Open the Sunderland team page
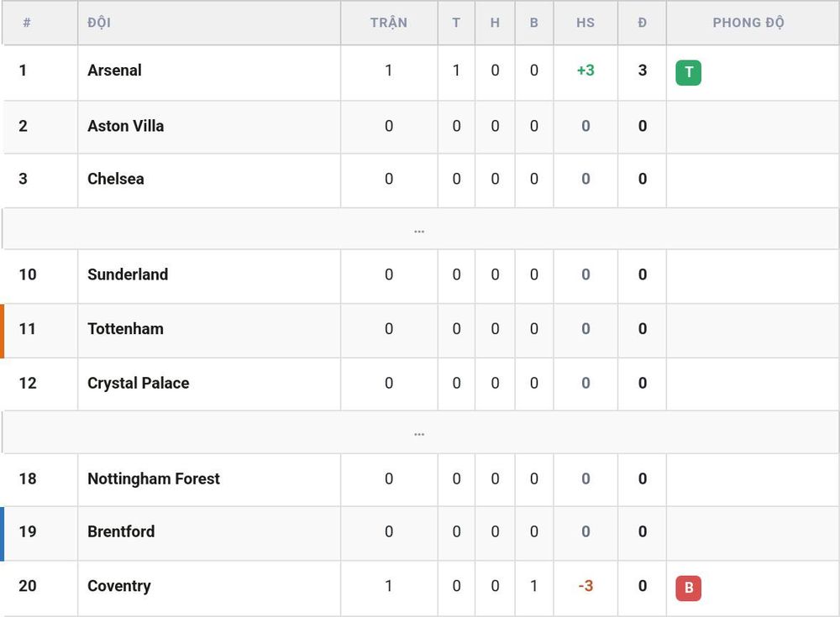The height and width of the screenshot is (617, 840). tap(128, 275)
